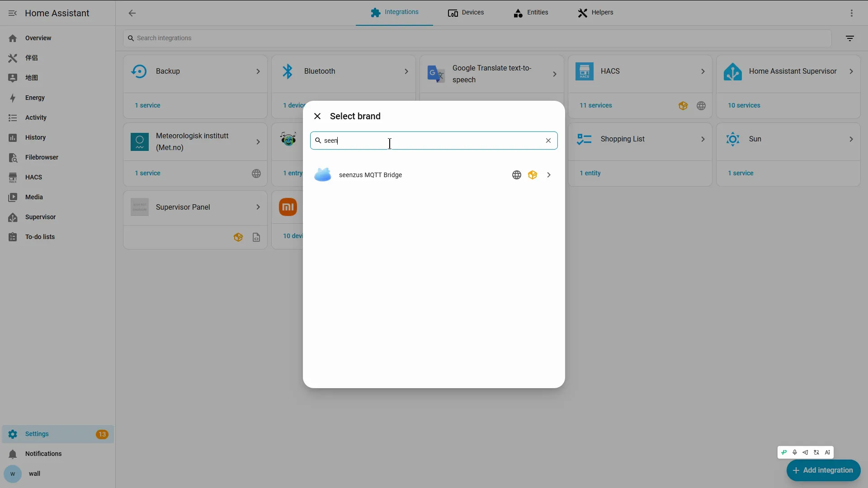Click the globe cloud icon on seenzus row
Viewport: 868px width, 488px height.
517,175
